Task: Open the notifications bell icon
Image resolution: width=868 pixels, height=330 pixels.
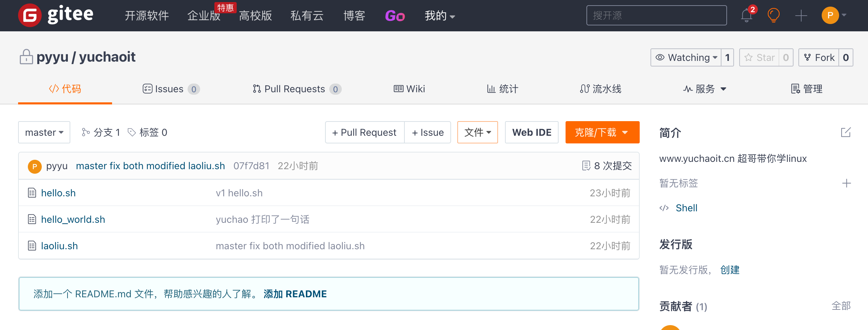Action: [x=747, y=16]
